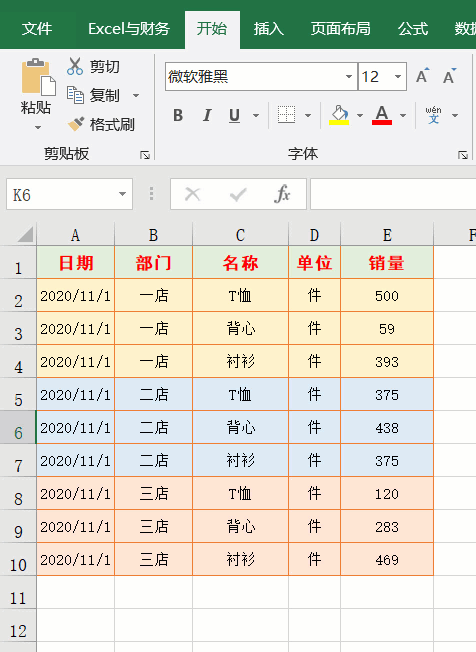Open the Paste options dropdown arrow
Viewport: 476px width, 652px height.
[38, 127]
